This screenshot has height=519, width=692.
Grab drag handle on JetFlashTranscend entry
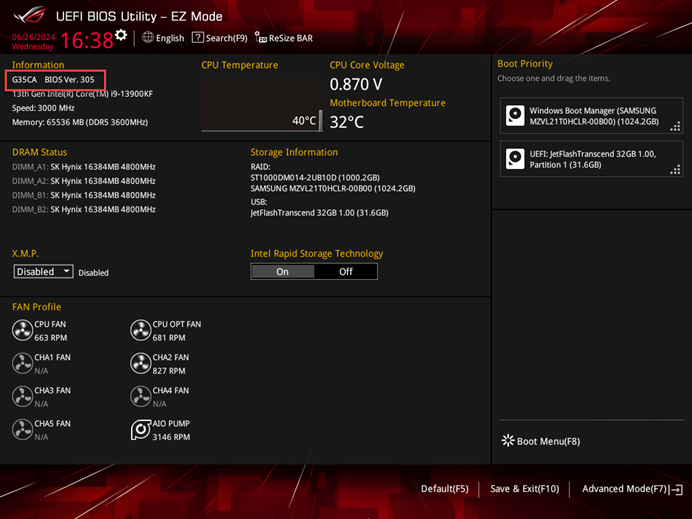click(x=675, y=169)
